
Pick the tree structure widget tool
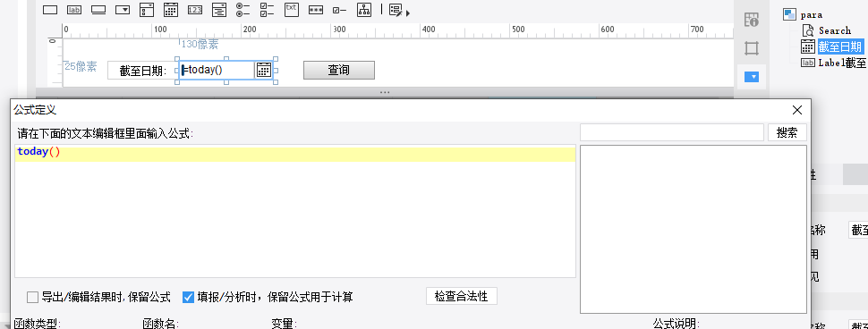(363, 10)
